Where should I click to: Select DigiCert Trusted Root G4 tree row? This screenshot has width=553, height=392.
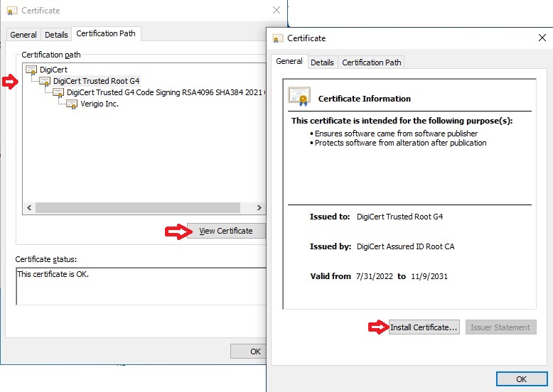point(96,81)
